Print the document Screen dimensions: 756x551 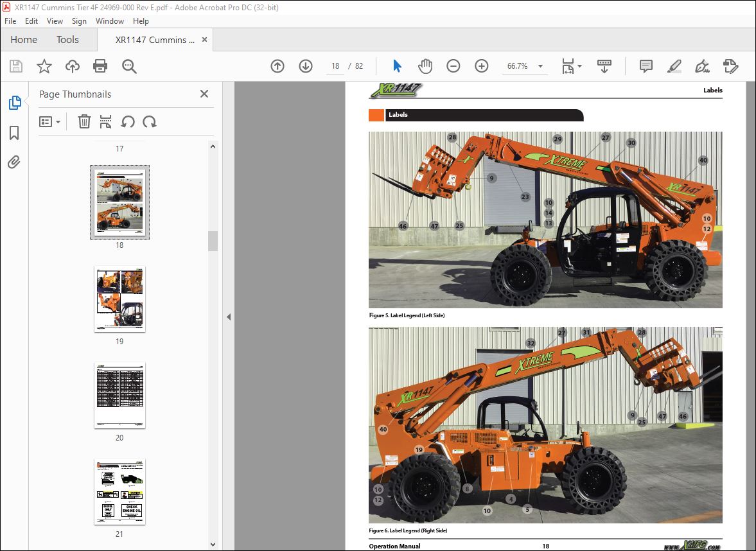click(x=100, y=66)
